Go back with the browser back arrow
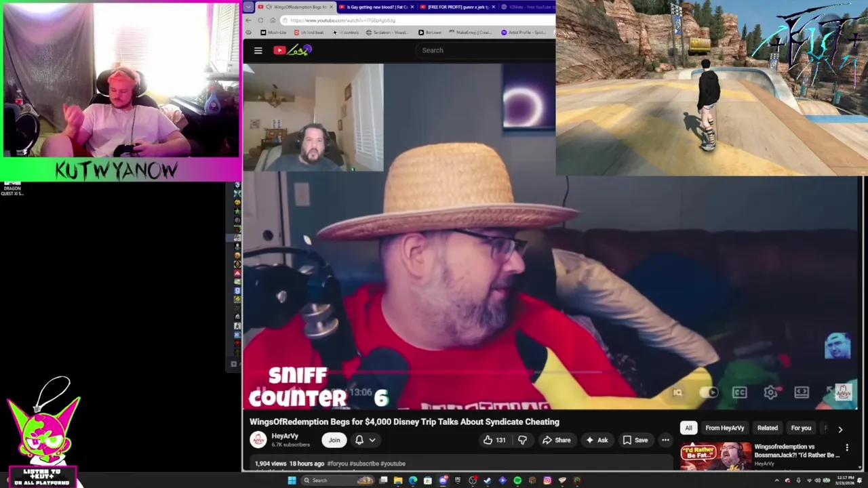 (x=248, y=20)
